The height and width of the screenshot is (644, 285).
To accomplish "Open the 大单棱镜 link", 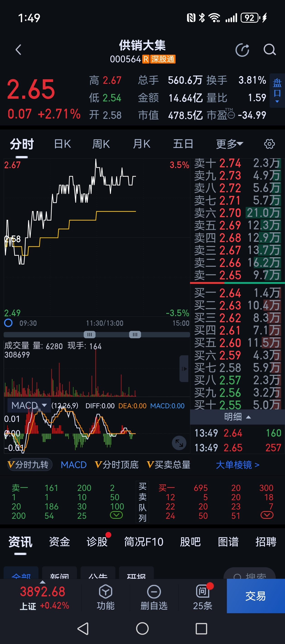I will [x=237, y=465].
